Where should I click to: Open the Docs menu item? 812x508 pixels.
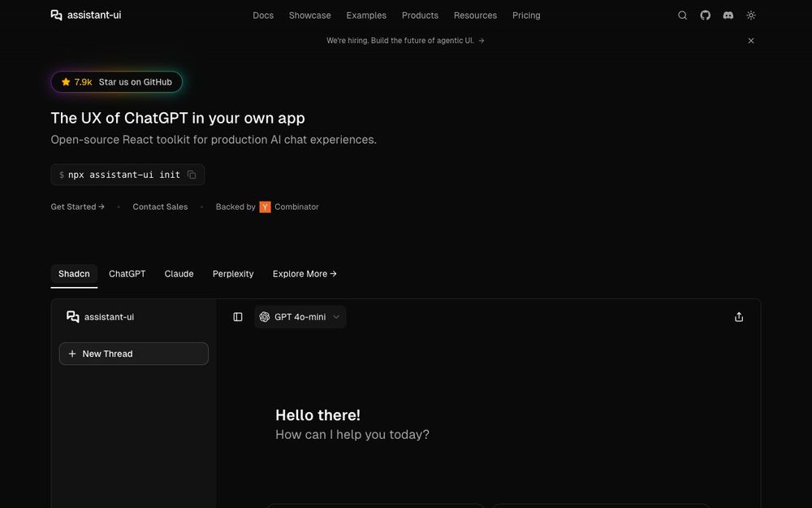coord(263,15)
